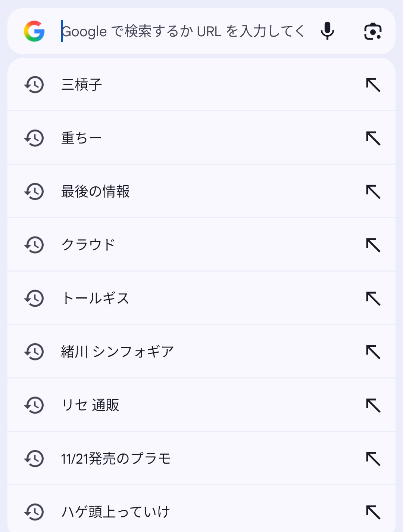This screenshot has height=532, width=403.
Task: Tap the 11/21発売のプラモ suggestion
Action: point(116,459)
